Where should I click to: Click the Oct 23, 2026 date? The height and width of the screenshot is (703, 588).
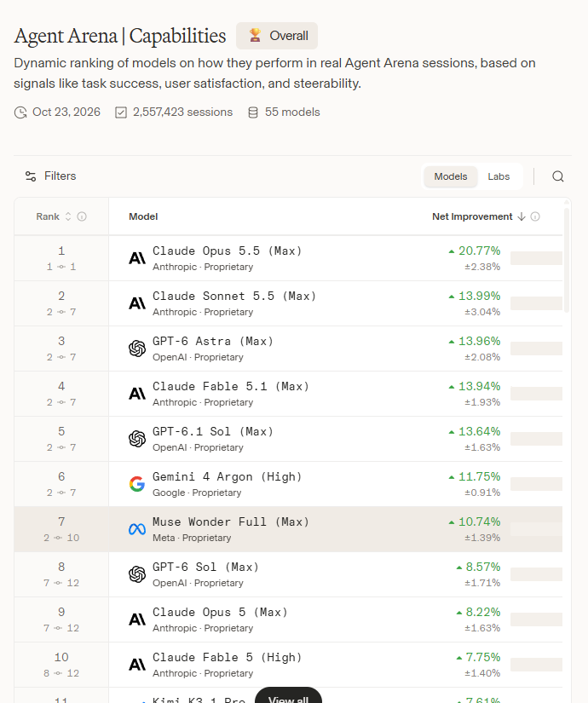66,112
